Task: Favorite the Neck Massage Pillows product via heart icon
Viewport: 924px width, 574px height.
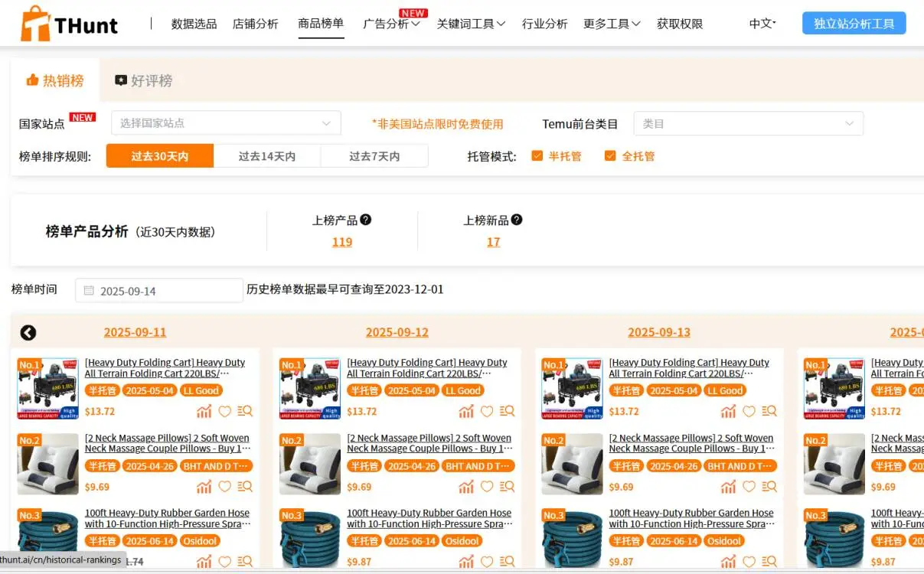Action: [x=225, y=486]
